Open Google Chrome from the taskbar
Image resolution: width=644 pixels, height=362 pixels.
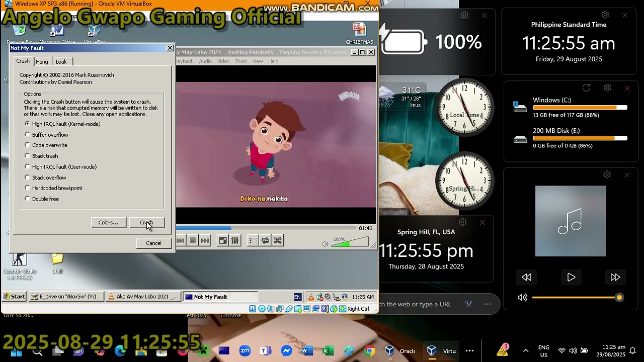[x=370, y=351]
